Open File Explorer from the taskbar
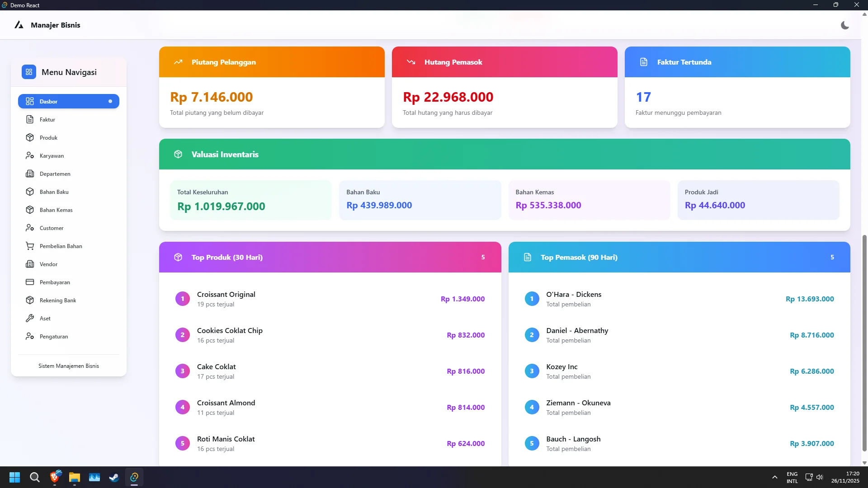The width and height of the screenshot is (868, 488). [75, 477]
